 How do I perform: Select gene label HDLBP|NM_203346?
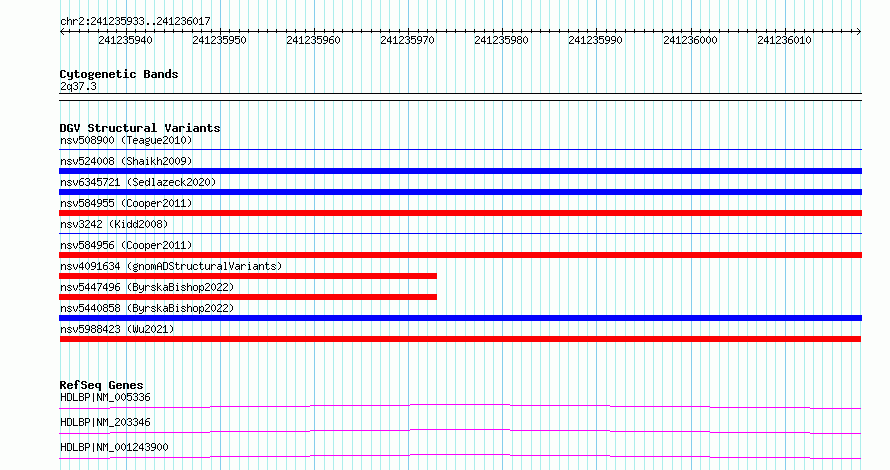click(105, 422)
